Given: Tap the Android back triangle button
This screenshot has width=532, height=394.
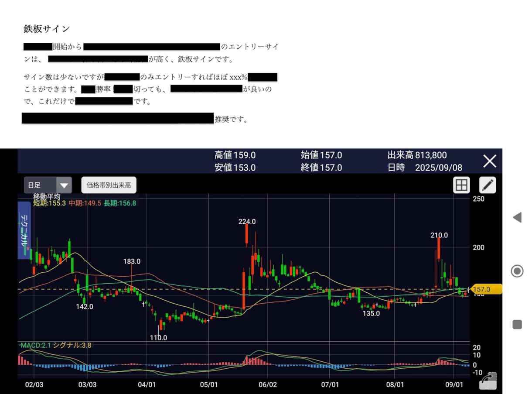Looking at the screenshot, I should 517,217.
